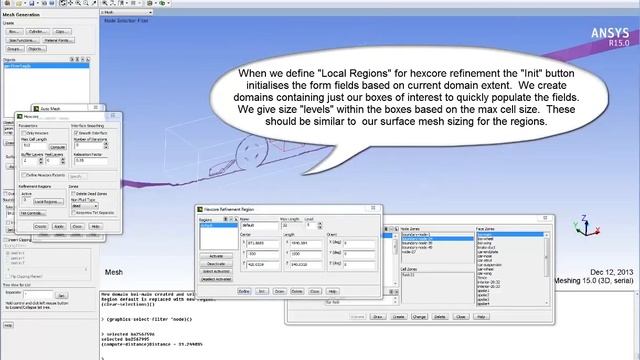The width and height of the screenshot is (640, 360).
Task: Click the Select Activated button
Action: 216,271
